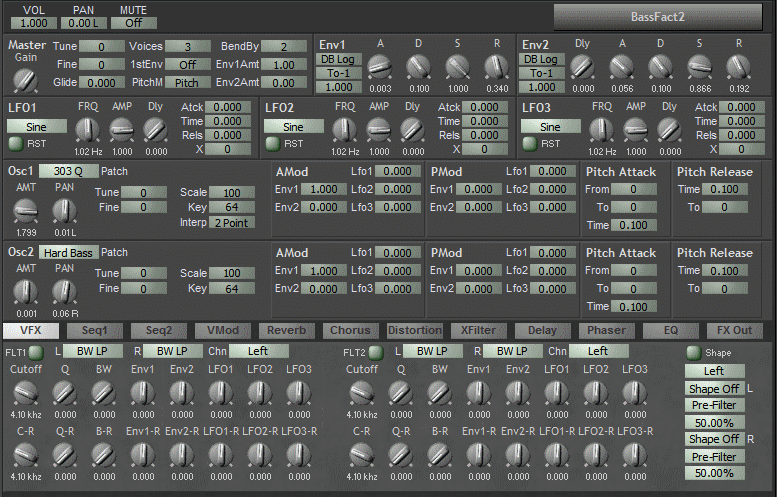This screenshot has height=497, width=777.
Task: Open the Osc1 303 Q patch selector
Action: click(68, 171)
